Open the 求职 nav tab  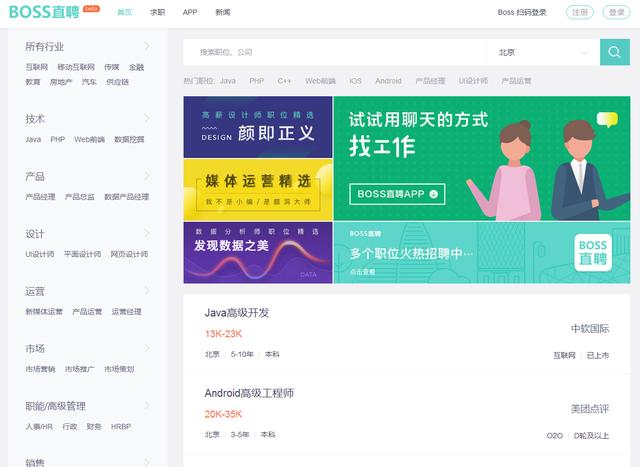pos(158,12)
